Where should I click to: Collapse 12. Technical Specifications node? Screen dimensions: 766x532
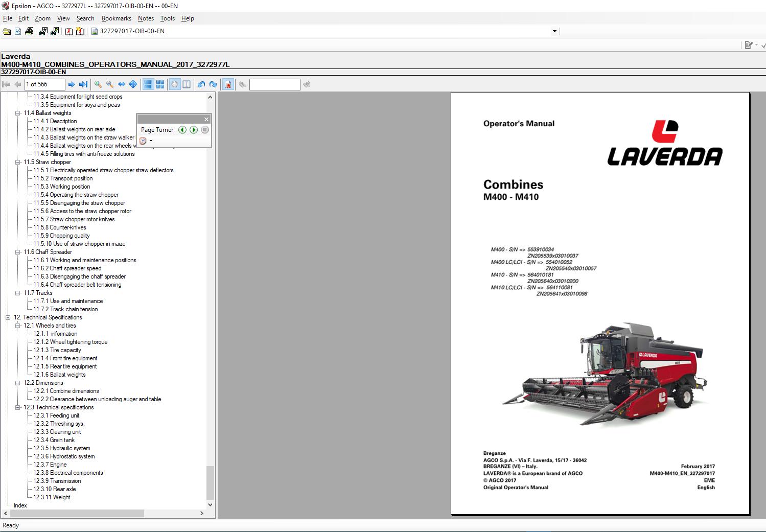point(8,317)
